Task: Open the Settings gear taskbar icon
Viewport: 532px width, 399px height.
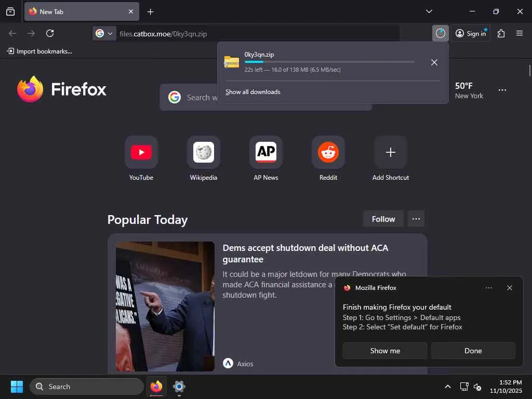Action: (179, 387)
